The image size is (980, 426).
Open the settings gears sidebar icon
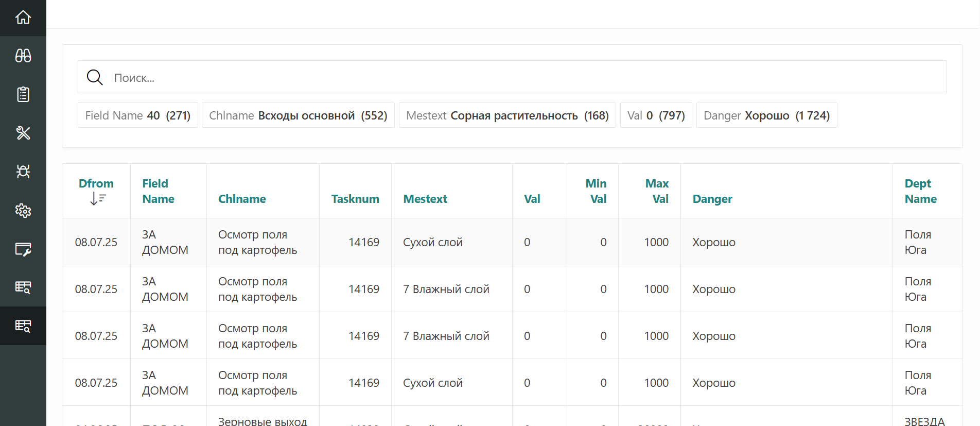23,210
